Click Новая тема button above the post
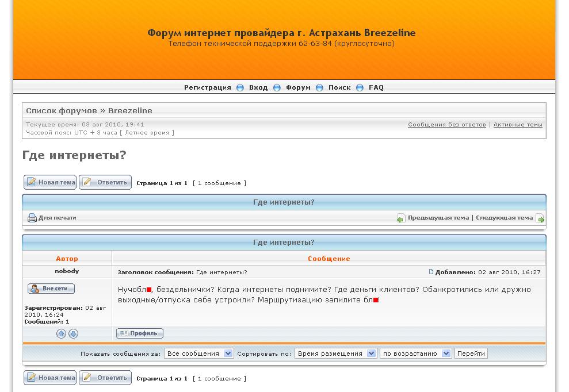Image resolution: width=569 pixels, height=392 pixels. click(x=50, y=182)
